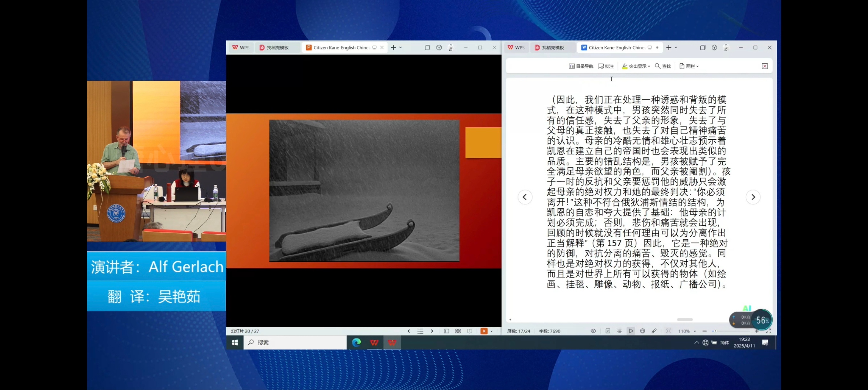The height and width of the screenshot is (390, 868).
Task: Click fit-to-page focus icon in document status bar
Action: (x=669, y=331)
